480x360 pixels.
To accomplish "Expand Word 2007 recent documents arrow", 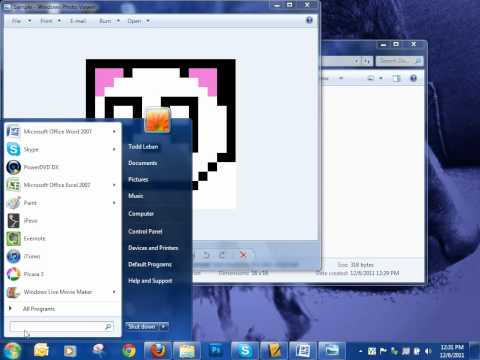I will pos(114,132).
